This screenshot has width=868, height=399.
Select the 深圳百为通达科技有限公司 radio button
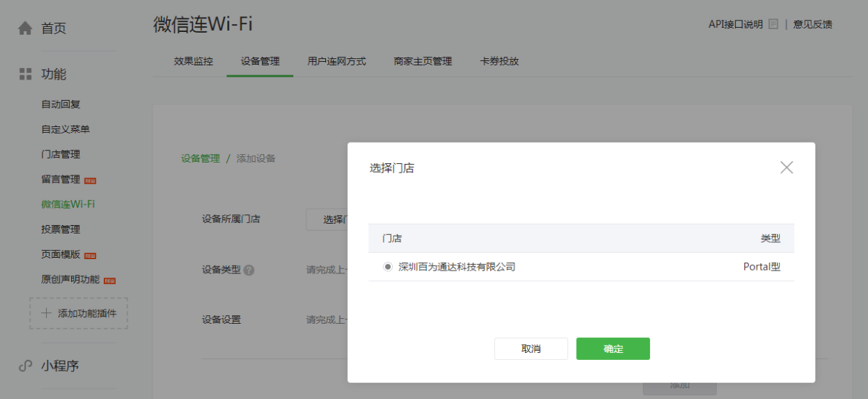[x=388, y=267]
